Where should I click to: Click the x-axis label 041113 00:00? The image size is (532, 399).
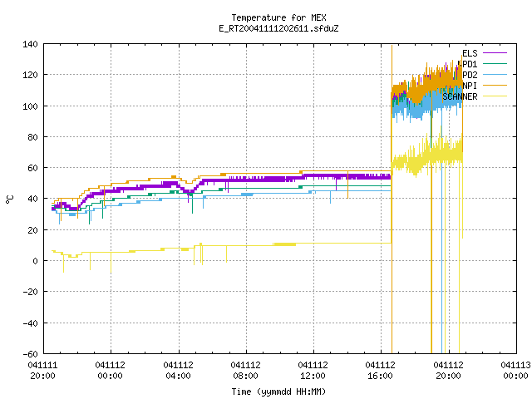[515, 371]
